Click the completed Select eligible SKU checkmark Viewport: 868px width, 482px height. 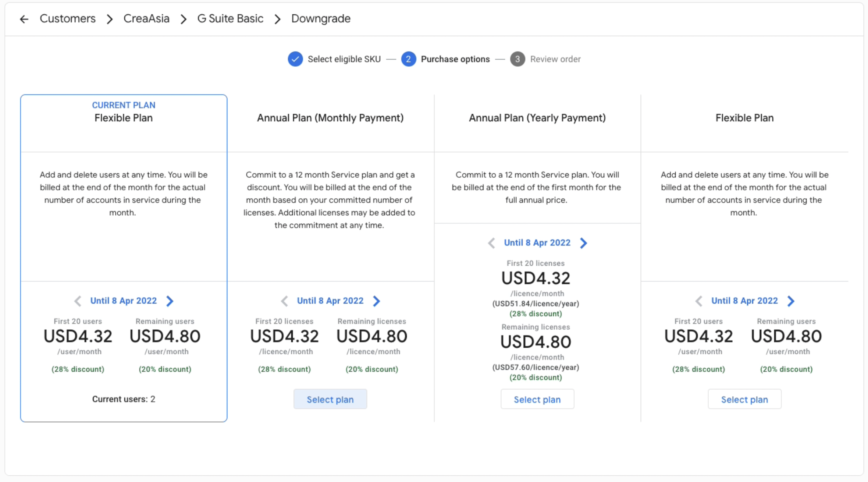pyautogui.click(x=295, y=59)
